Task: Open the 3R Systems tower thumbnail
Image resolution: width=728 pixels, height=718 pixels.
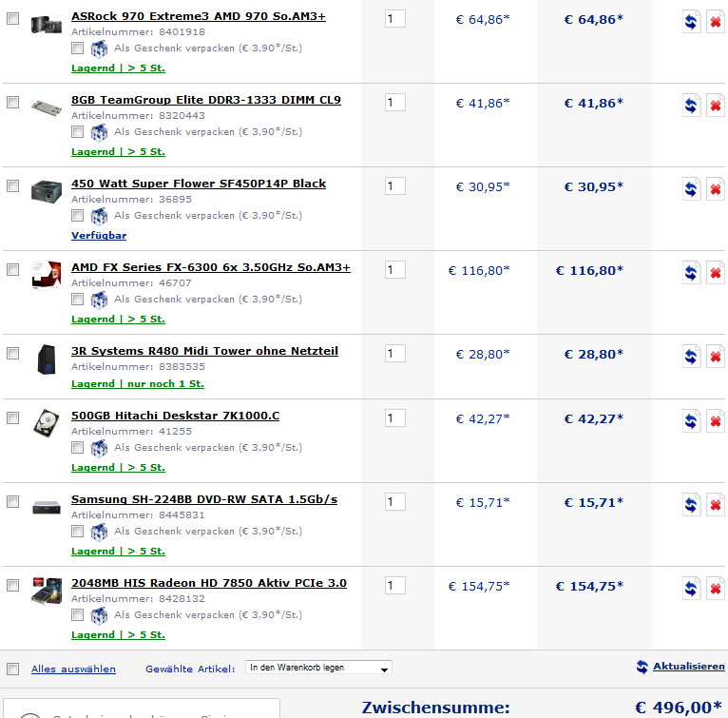Action: pos(47,359)
